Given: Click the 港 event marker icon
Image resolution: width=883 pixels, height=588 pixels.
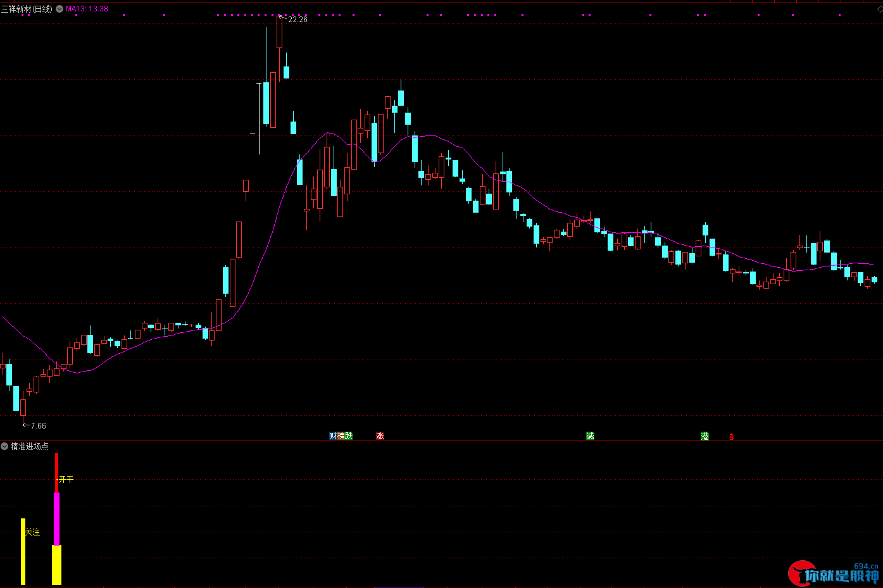Looking at the screenshot, I should click(705, 436).
